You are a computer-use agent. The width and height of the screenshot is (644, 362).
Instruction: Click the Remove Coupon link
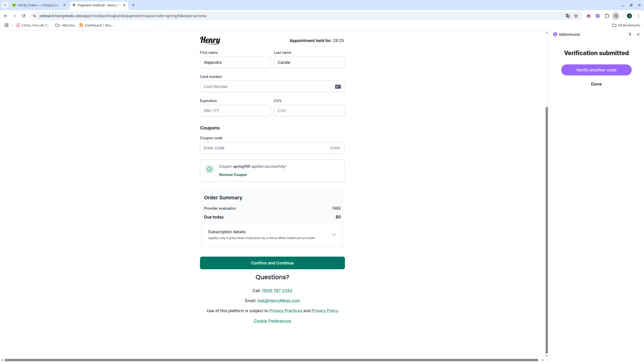pyautogui.click(x=233, y=175)
